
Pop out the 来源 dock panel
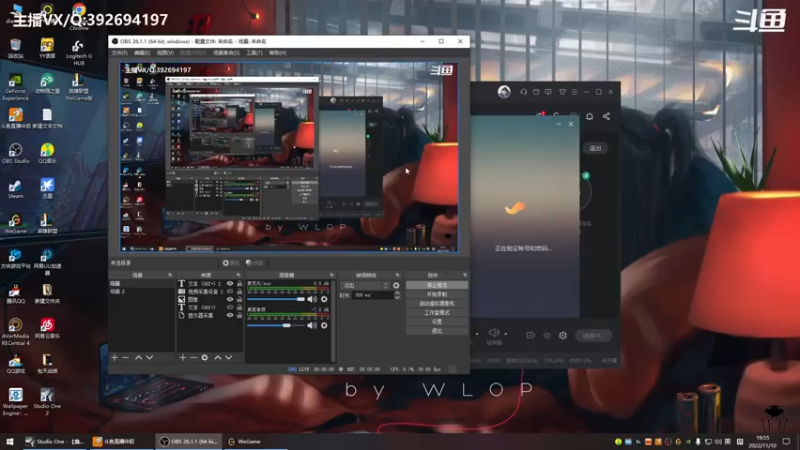click(x=238, y=275)
